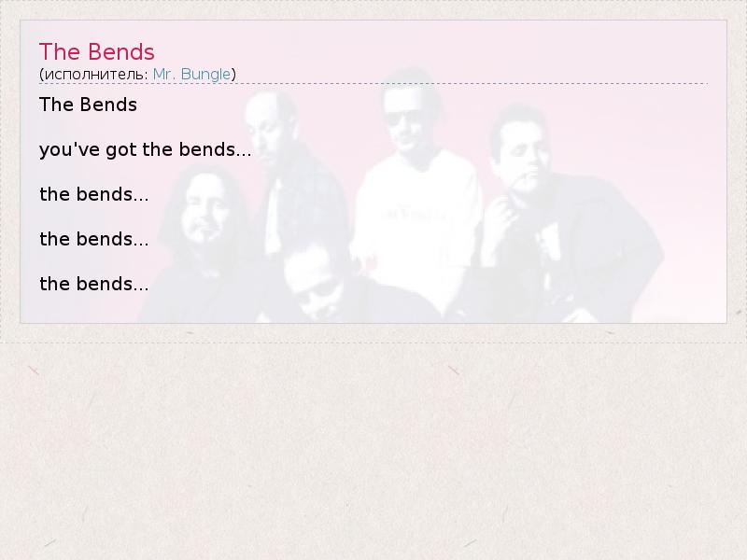This screenshot has height=560, width=747.
Task: Click the long-haired bearded man in photo
Action: pyautogui.click(x=204, y=215)
